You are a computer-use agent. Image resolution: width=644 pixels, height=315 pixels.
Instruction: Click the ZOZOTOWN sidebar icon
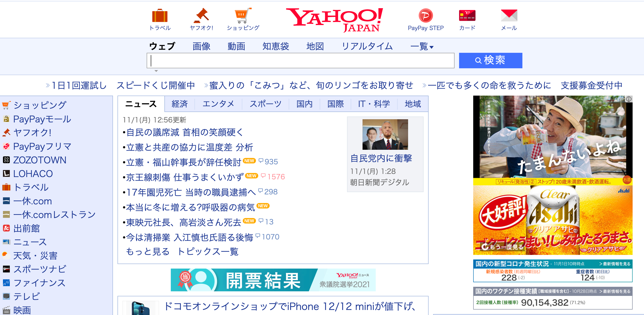(x=6, y=160)
